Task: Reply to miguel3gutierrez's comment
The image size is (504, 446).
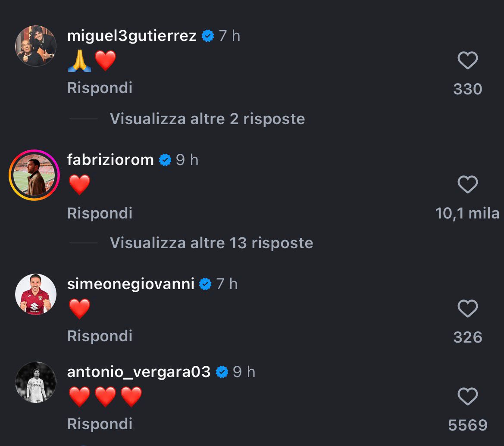Action: (100, 88)
